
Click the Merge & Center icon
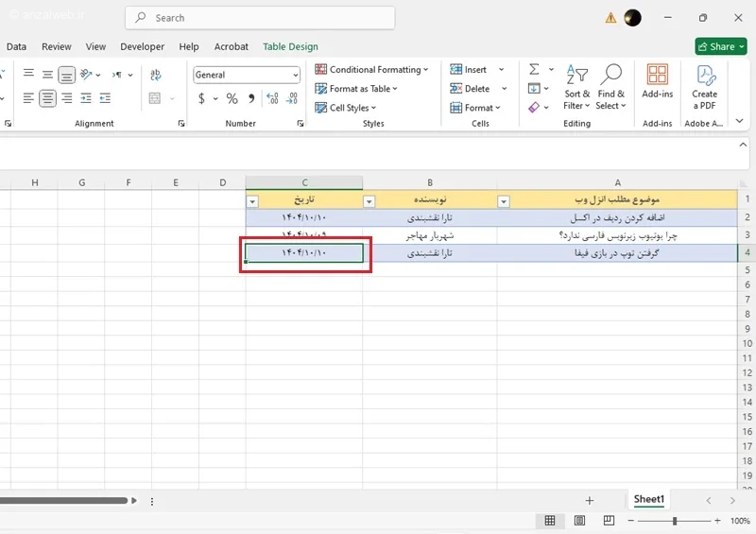(155, 98)
